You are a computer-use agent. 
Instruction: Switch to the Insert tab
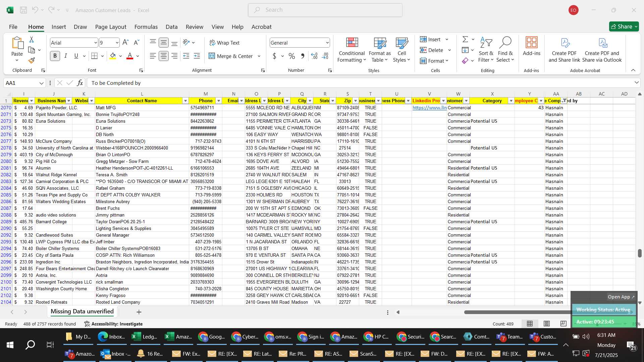(x=59, y=27)
